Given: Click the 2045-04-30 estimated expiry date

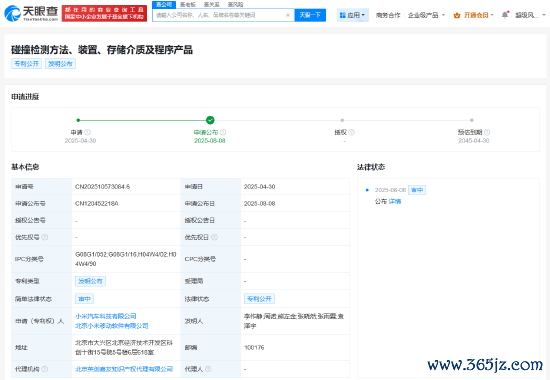Looking at the screenshot, I should point(474,141).
